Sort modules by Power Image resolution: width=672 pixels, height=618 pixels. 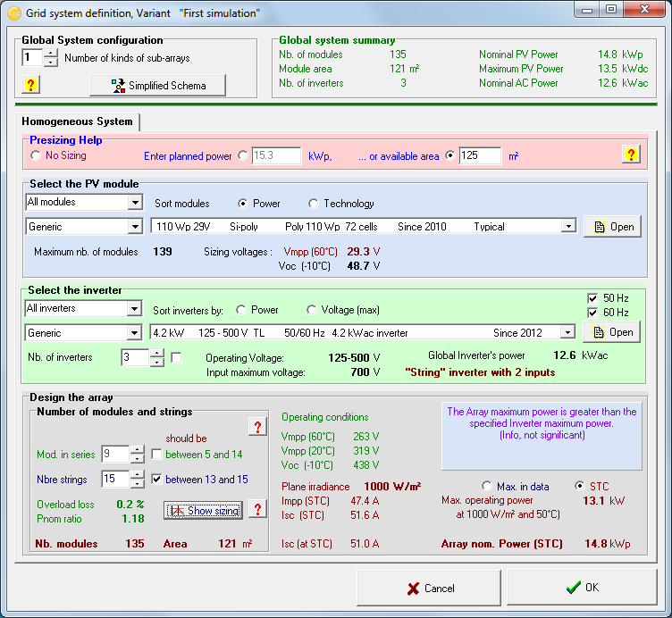[243, 204]
